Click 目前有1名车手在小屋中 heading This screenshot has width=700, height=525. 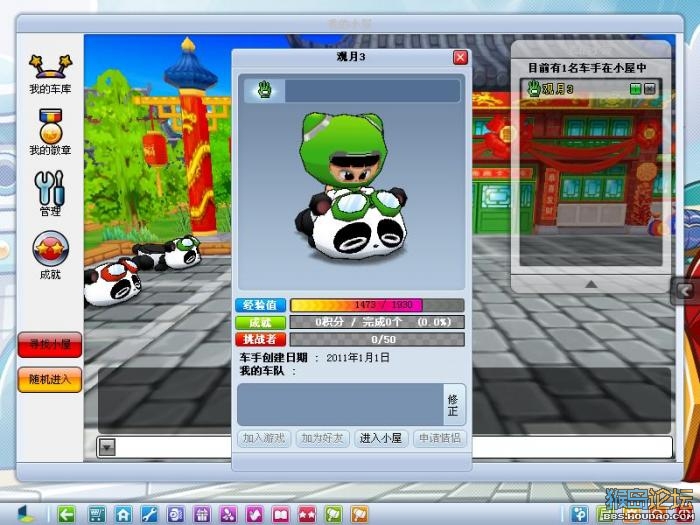click(587, 68)
